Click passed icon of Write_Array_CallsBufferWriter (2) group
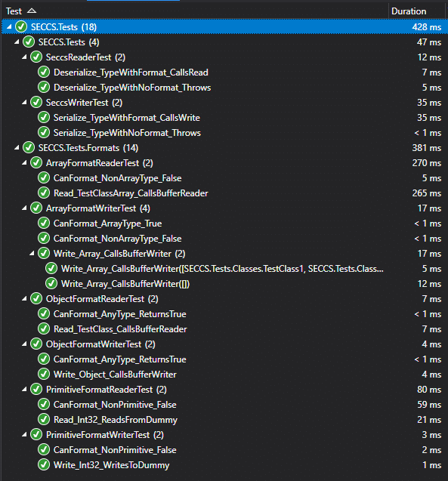This screenshot has width=448, height=481. [44, 254]
